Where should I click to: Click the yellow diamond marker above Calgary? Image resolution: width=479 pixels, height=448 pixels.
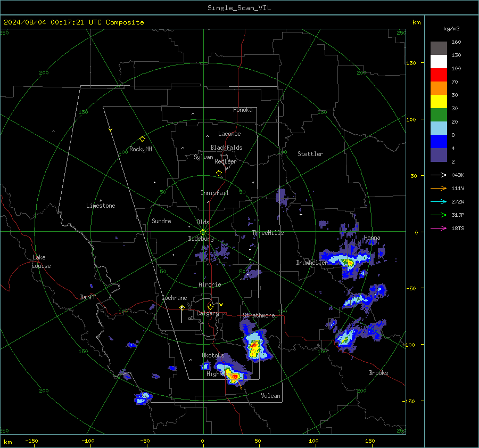210,307
